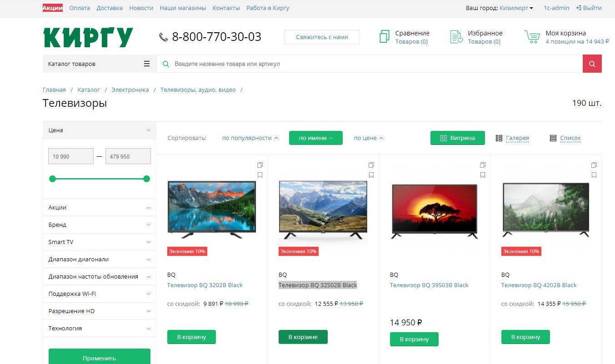Click maximum price slider handle
This screenshot has width=615, height=364.
click(x=146, y=179)
